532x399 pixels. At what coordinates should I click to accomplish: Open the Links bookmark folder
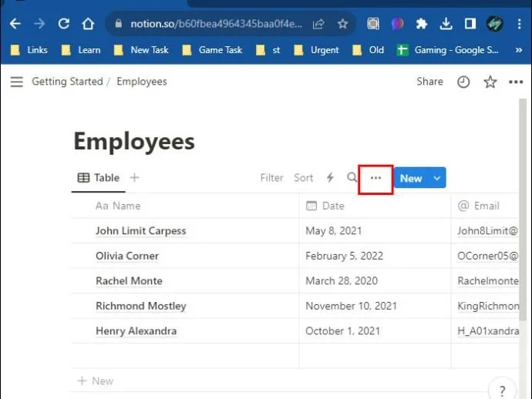(x=29, y=50)
